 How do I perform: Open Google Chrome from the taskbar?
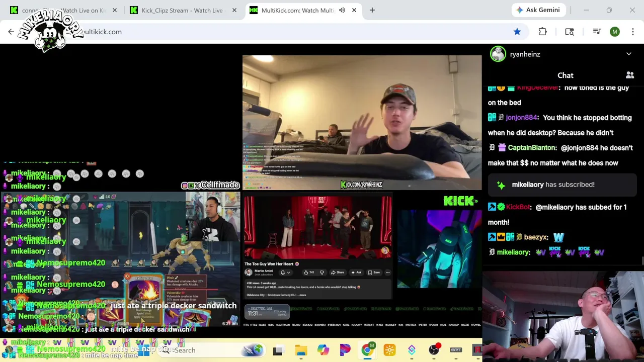tap(367, 350)
